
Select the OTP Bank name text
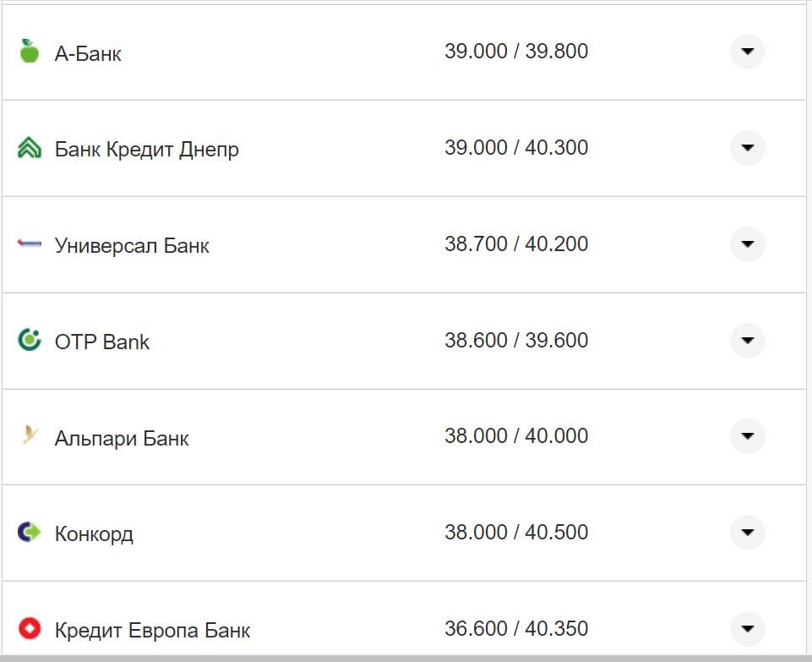point(102,342)
